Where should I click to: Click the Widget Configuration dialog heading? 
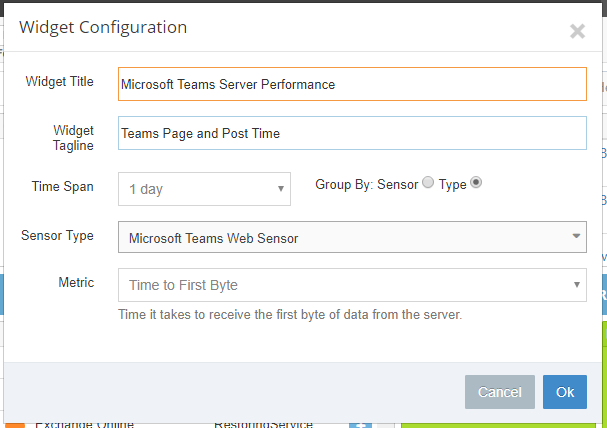(x=103, y=28)
